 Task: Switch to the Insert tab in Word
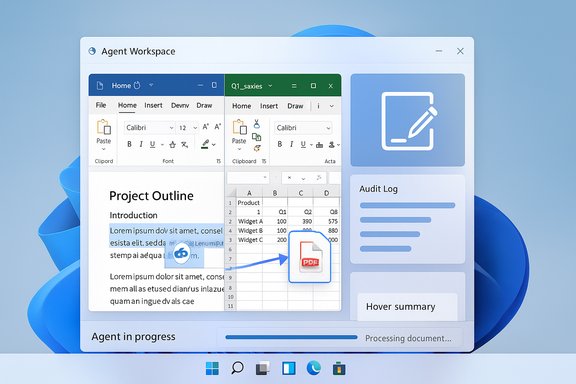(x=153, y=105)
